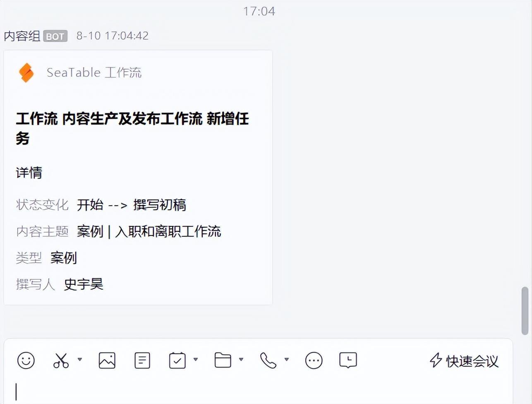
Task: Open the 内容组 bot sender name
Action: (x=22, y=36)
